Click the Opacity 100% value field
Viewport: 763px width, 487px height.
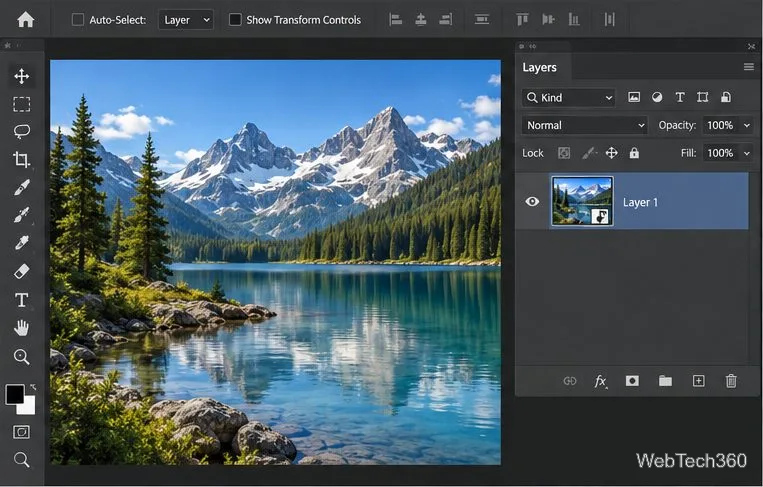point(721,125)
